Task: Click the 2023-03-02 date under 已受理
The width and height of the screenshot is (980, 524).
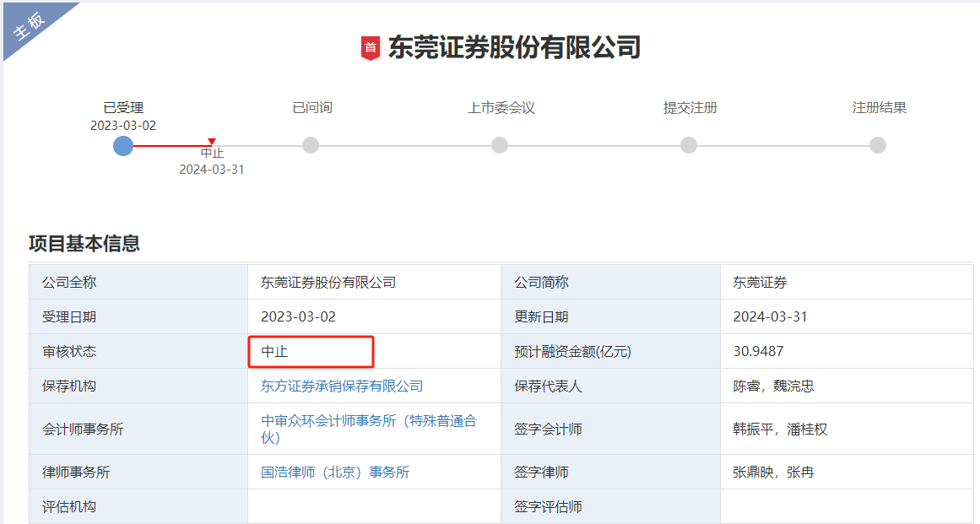Action: point(123,126)
